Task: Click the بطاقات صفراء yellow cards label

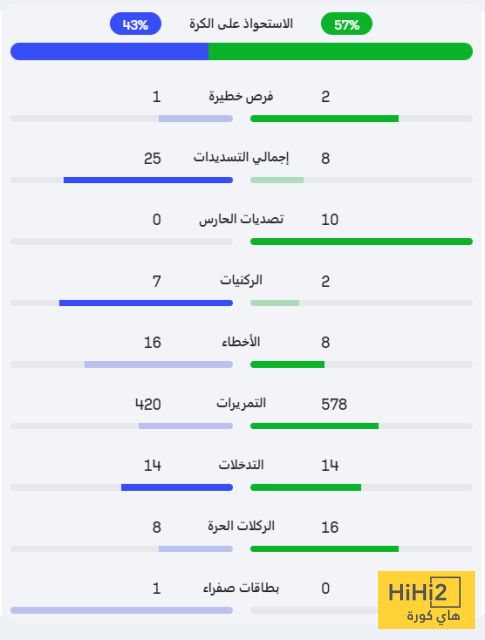Action: (x=241, y=588)
